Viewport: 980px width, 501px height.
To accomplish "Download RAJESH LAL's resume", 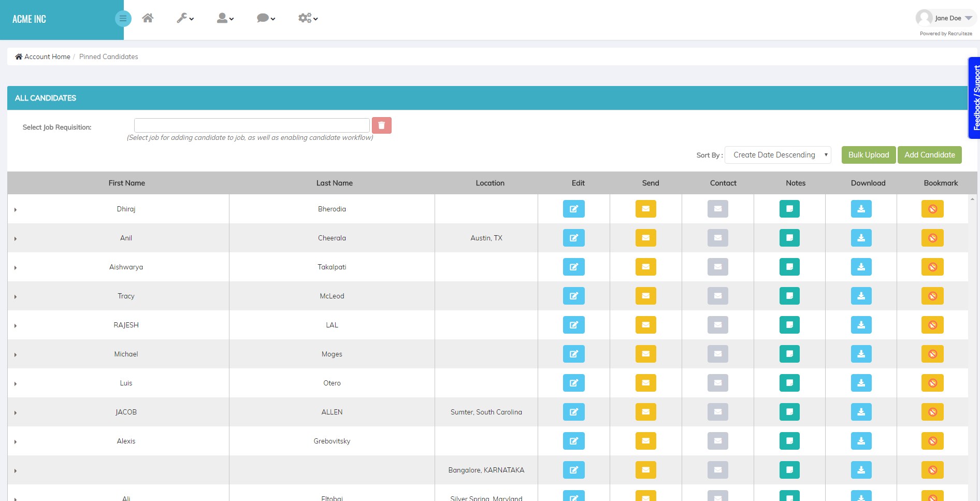I will (x=861, y=325).
